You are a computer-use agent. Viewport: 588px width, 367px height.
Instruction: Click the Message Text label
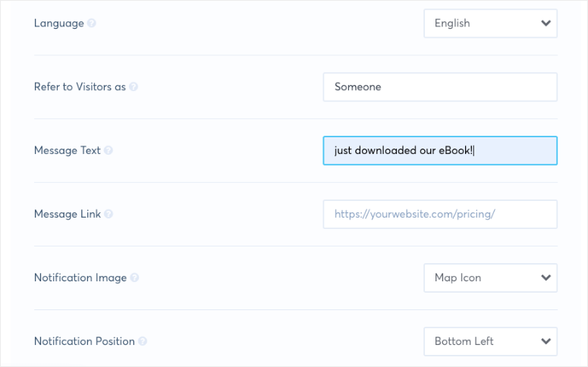pos(68,150)
